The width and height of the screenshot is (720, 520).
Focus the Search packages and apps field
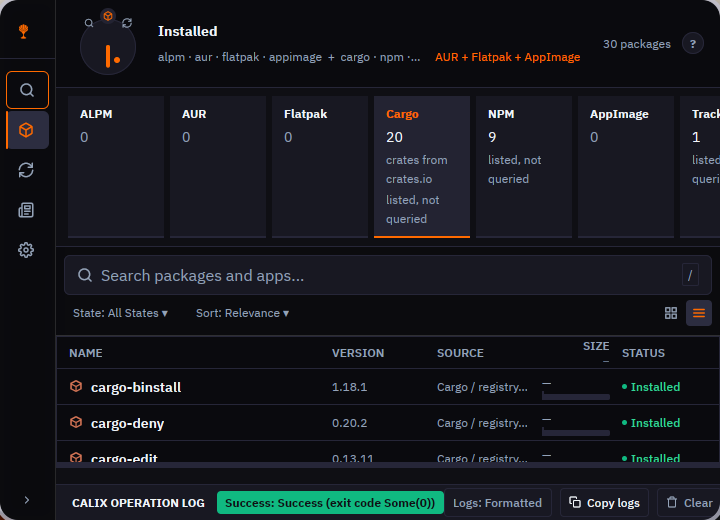click(x=388, y=275)
